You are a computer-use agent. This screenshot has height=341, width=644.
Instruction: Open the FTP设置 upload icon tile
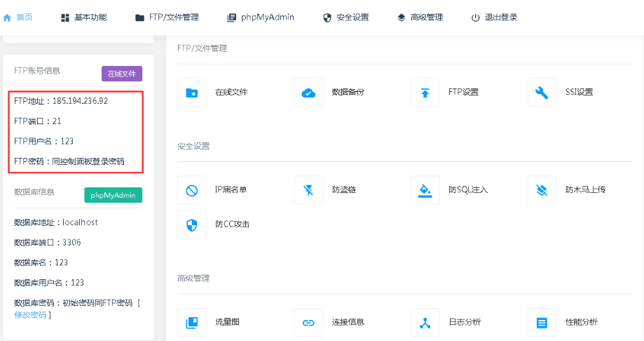pyautogui.click(x=425, y=93)
